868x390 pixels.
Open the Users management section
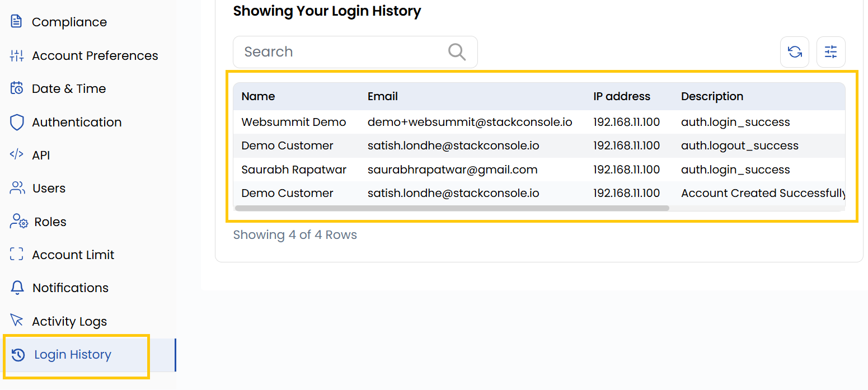click(49, 188)
